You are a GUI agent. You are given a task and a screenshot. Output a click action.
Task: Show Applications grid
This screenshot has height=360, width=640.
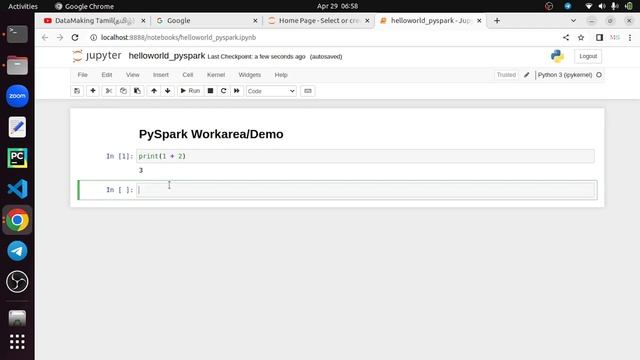click(17, 342)
